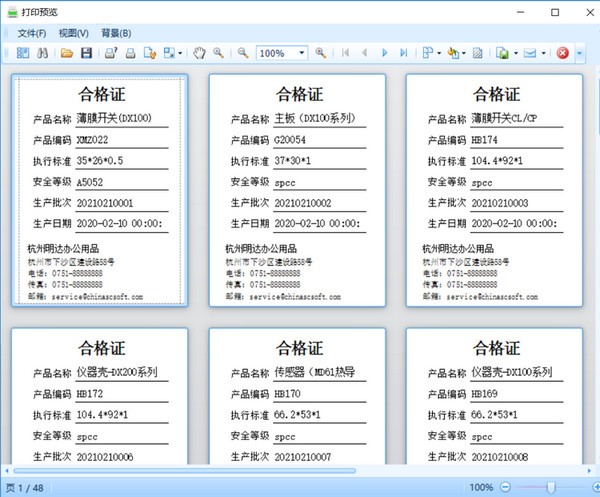This screenshot has height=497, width=600.
Task: Expand the Multiple Pages dropdown arrow
Action: [439, 53]
